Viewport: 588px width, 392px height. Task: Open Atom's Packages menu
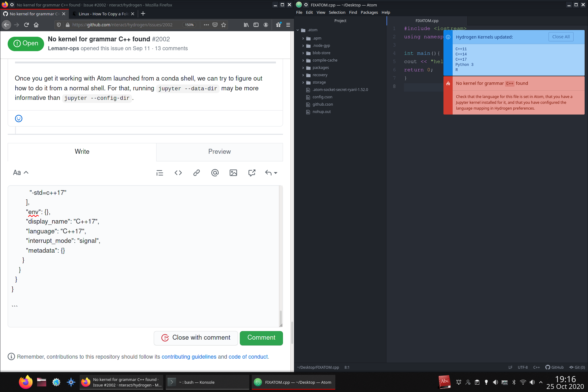click(369, 12)
